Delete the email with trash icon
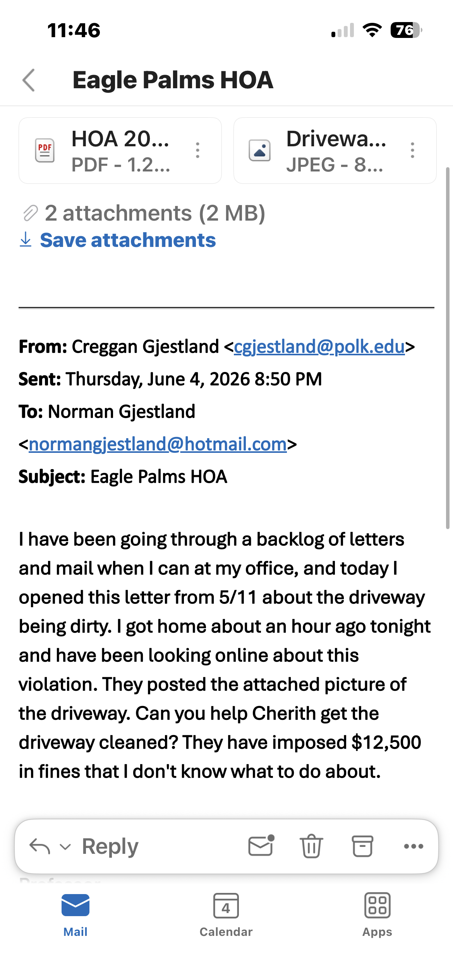 click(311, 846)
